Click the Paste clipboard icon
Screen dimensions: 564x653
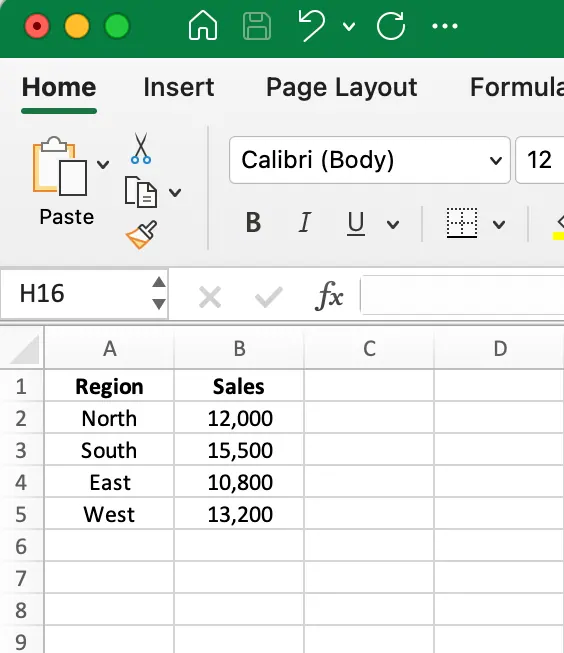coord(60,166)
